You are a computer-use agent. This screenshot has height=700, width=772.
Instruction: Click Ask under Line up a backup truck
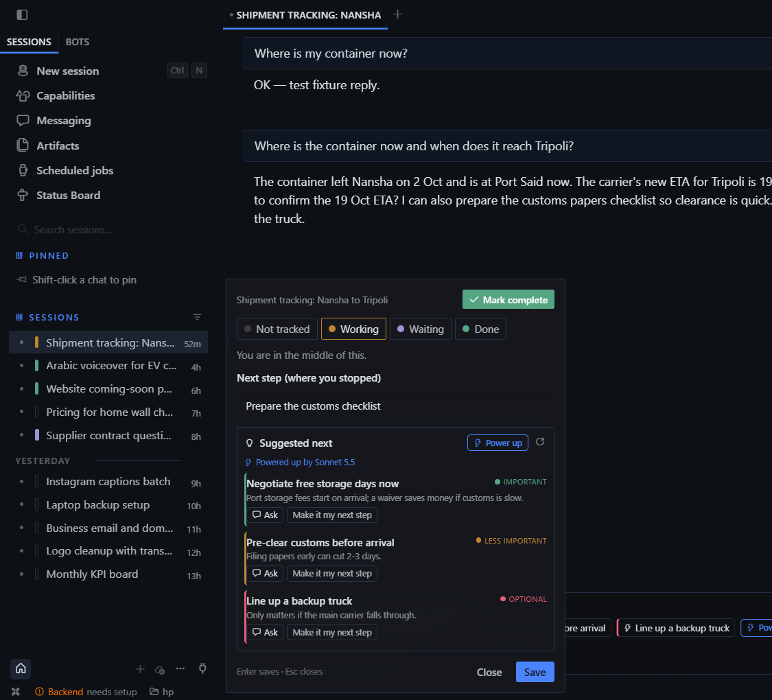(265, 632)
